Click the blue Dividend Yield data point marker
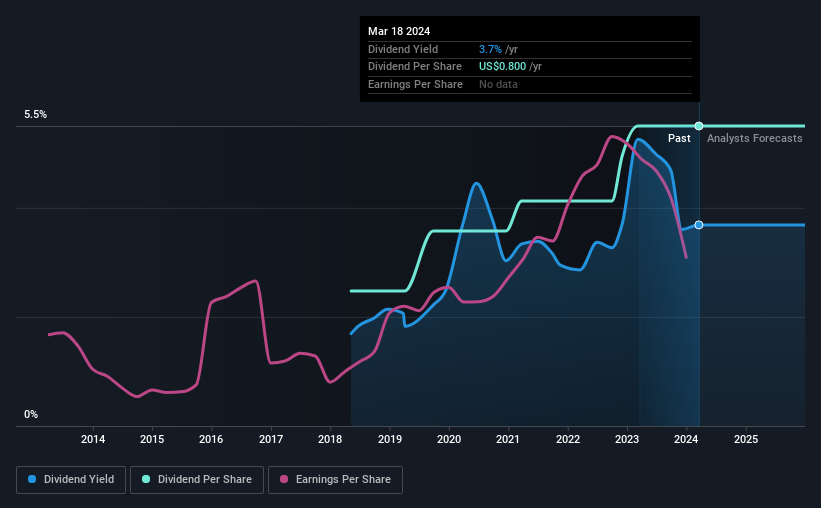The height and width of the screenshot is (508, 821). click(699, 225)
